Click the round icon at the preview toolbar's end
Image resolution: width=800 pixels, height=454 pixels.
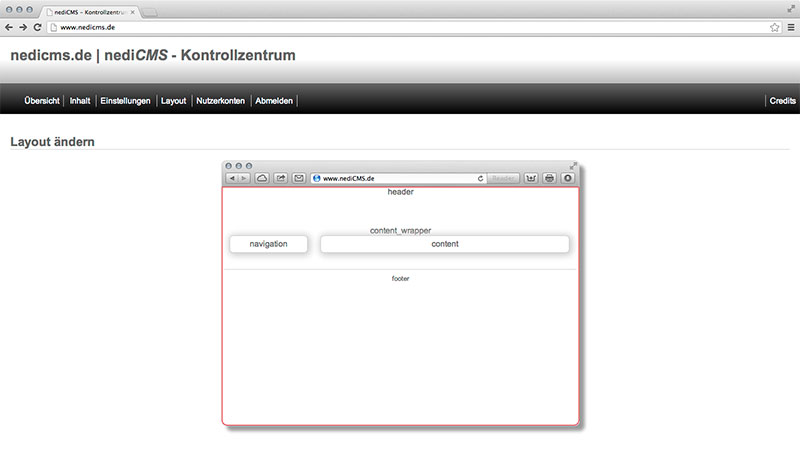click(568, 178)
